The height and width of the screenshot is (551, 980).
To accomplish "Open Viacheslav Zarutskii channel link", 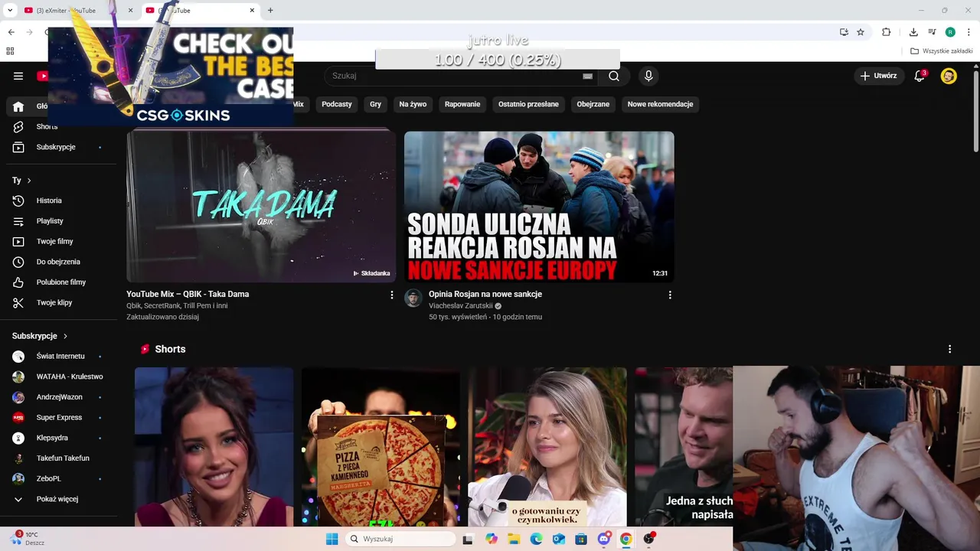I will (x=460, y=306).
